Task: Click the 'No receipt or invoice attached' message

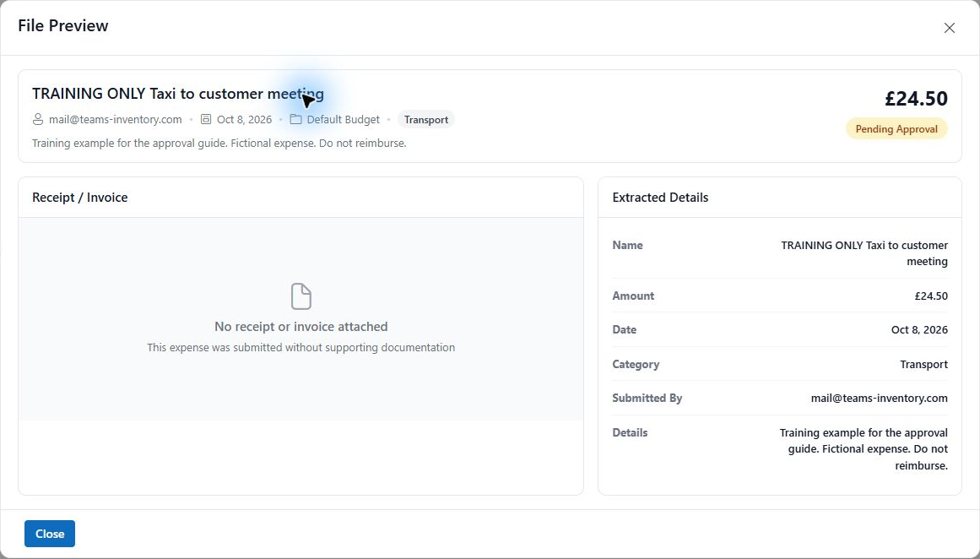Action: (x=301, y=327)
